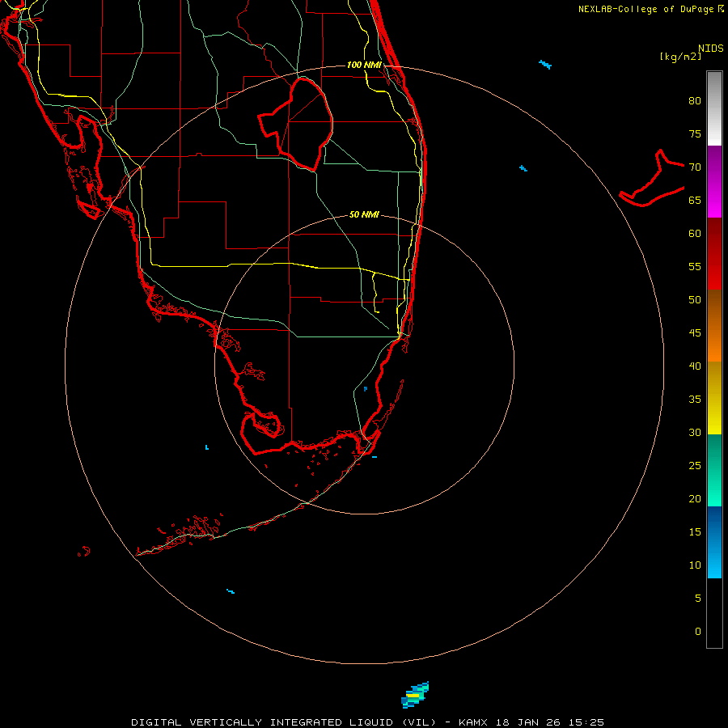The width and height of the screenshot is (728, 728).
Task: Click the yellow-core storm cell near bottom edge
Action: pyautogui.click(x=415, y=695)
